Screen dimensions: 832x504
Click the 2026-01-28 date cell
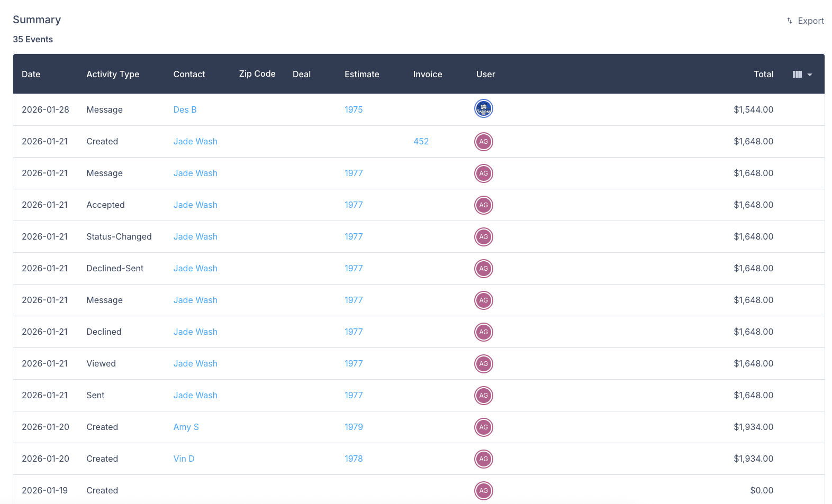(46, 110)
